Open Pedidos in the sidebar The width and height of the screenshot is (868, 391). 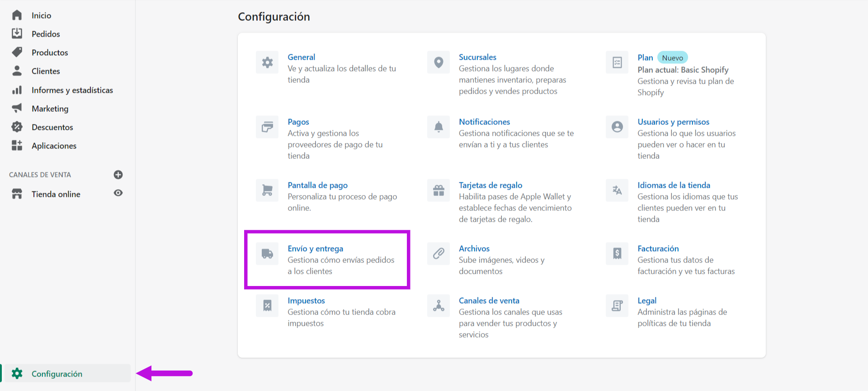45,34
